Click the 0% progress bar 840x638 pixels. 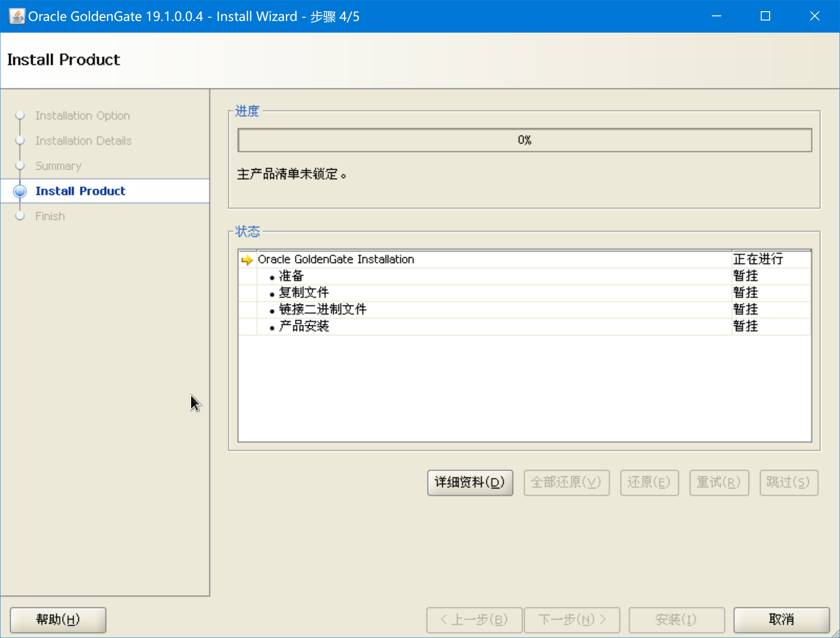tap(524, 140)
